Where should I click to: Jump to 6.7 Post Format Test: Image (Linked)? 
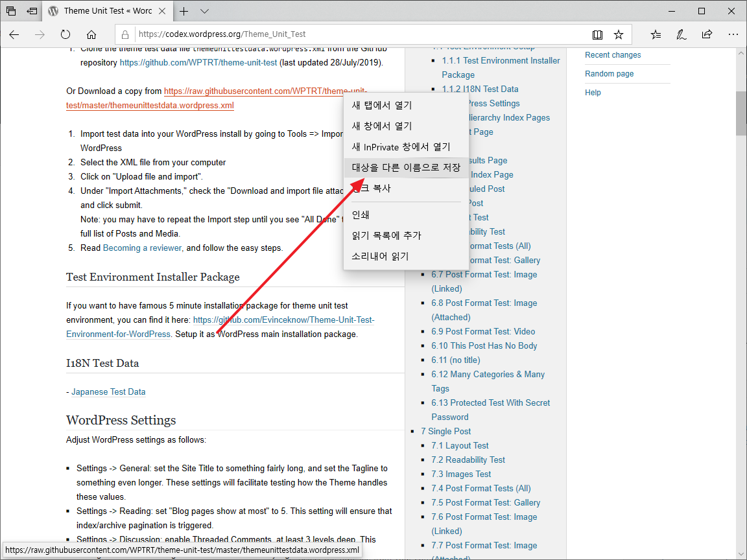[484, 281]
